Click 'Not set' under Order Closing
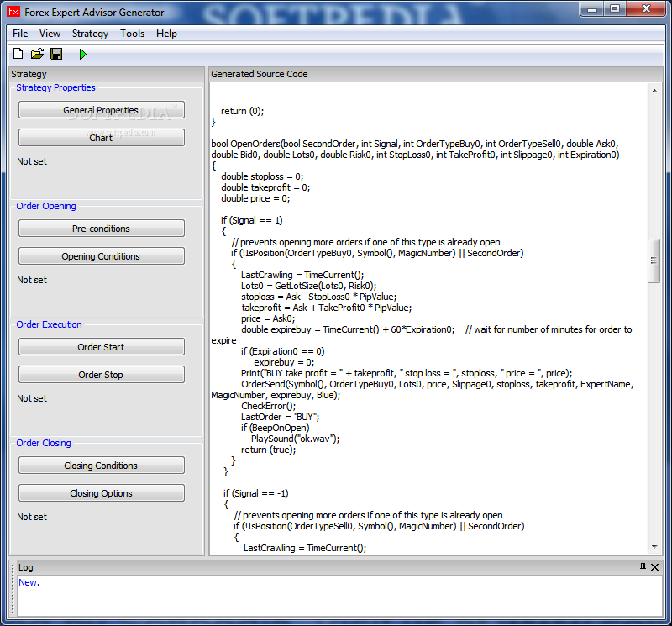The height and width of the screenshot is (626, 672). click(32, 517)
